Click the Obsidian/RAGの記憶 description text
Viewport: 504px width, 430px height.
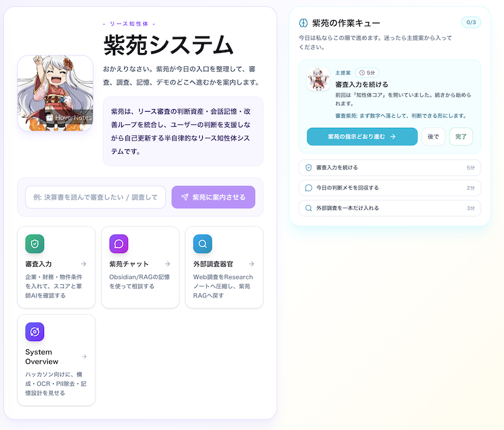tap(139, 281)
